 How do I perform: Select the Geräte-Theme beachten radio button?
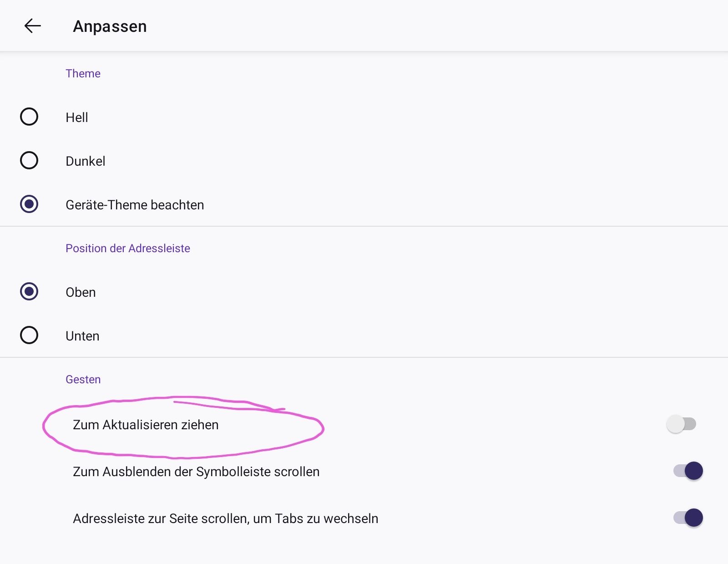click(29, 204)
